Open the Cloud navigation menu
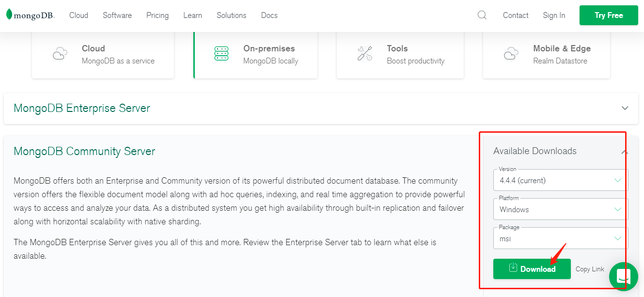 click(x=79, y=15)
